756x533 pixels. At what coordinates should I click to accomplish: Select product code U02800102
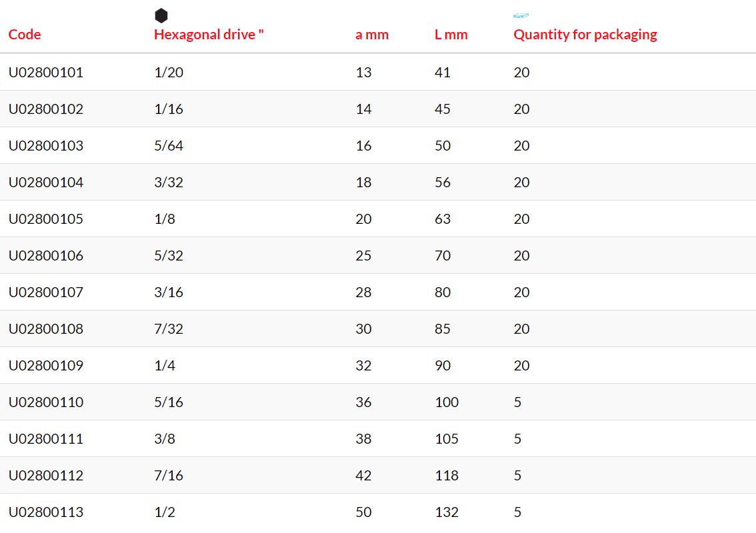tap(46, 109)
